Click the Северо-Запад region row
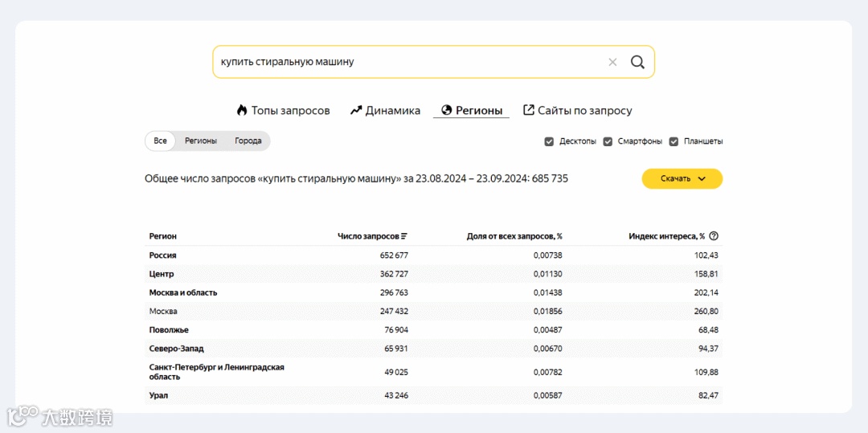The image size is (868, 433). click(x=433, y=349)
